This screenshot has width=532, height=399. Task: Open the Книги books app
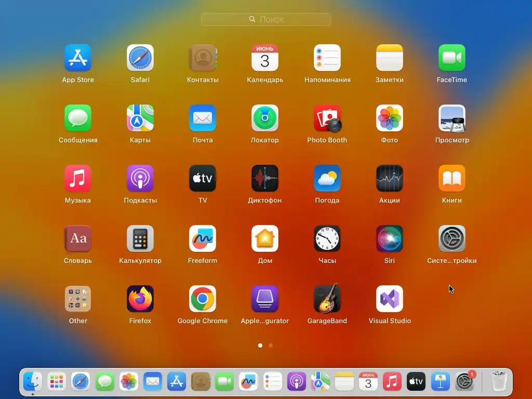pos(451,179)
